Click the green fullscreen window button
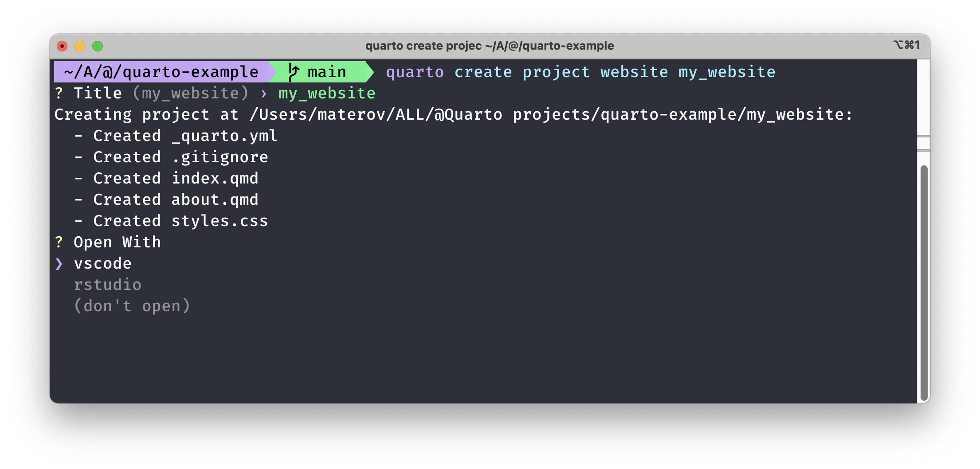 pos(98,46)
